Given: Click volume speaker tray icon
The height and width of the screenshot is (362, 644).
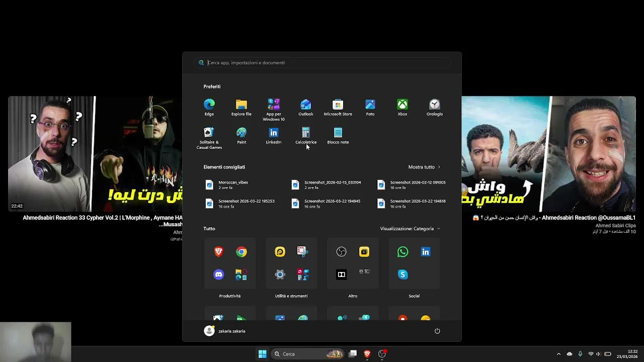Looking at the screenshot, I should pyautogui.click(x=598, y=354).
